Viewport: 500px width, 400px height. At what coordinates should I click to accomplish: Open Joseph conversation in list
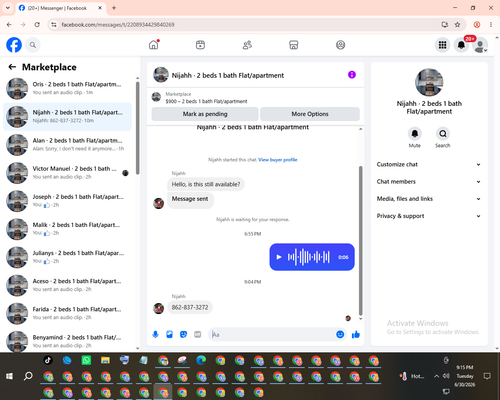pos(67,201)
